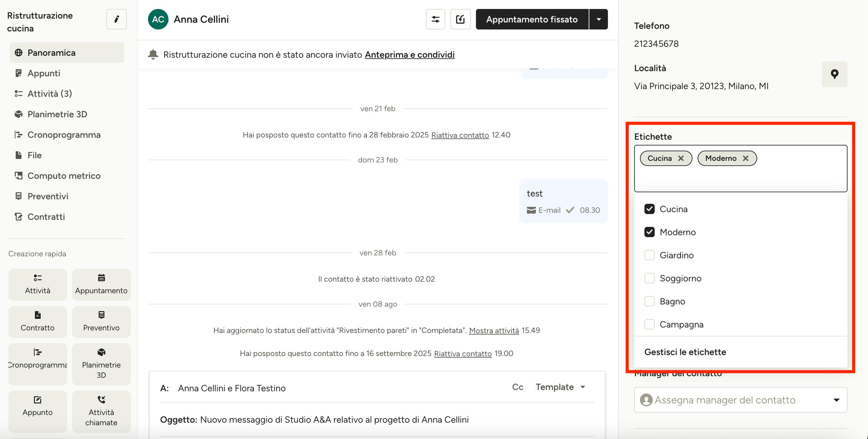Check the Soggiorno label checkbox
The height and width of the screenshot is (439, 868).
[649, 278]
